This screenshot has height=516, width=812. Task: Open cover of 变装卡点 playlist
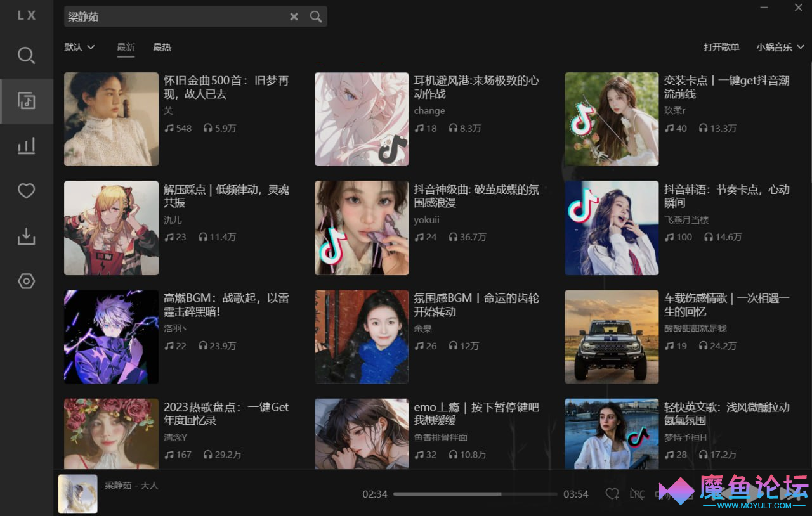pos(612,119)
